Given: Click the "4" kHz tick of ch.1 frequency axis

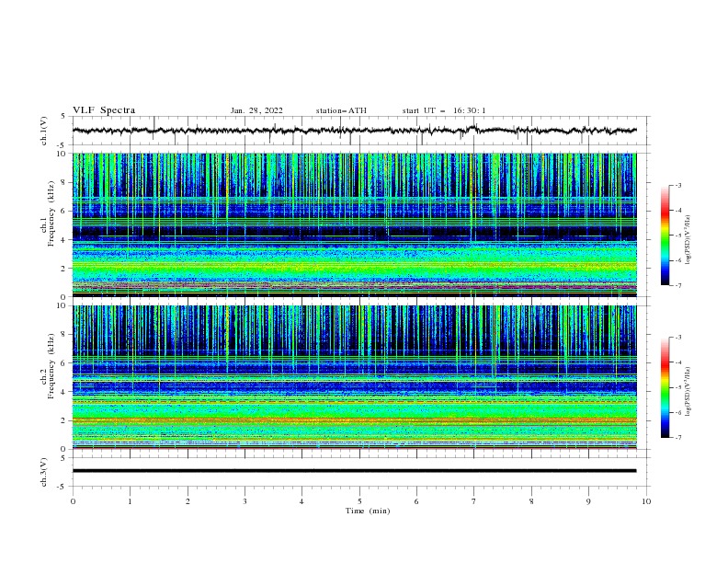Looking at the screenshot, I should click(x=63, y=240).
